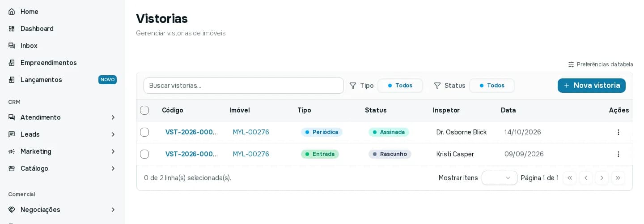
Task: Open Home in the sidebar
Action: click(x=62, y=12)
